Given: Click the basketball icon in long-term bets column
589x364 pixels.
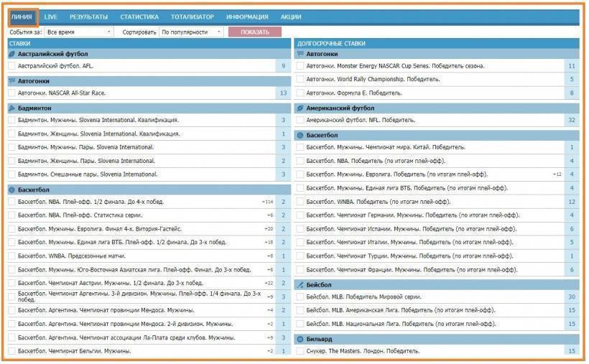Looking at the screenshot, I should (x=300, y=135).
